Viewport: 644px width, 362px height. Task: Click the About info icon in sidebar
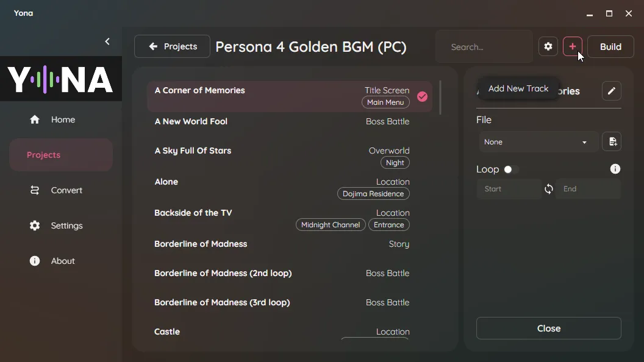point(35,261)
